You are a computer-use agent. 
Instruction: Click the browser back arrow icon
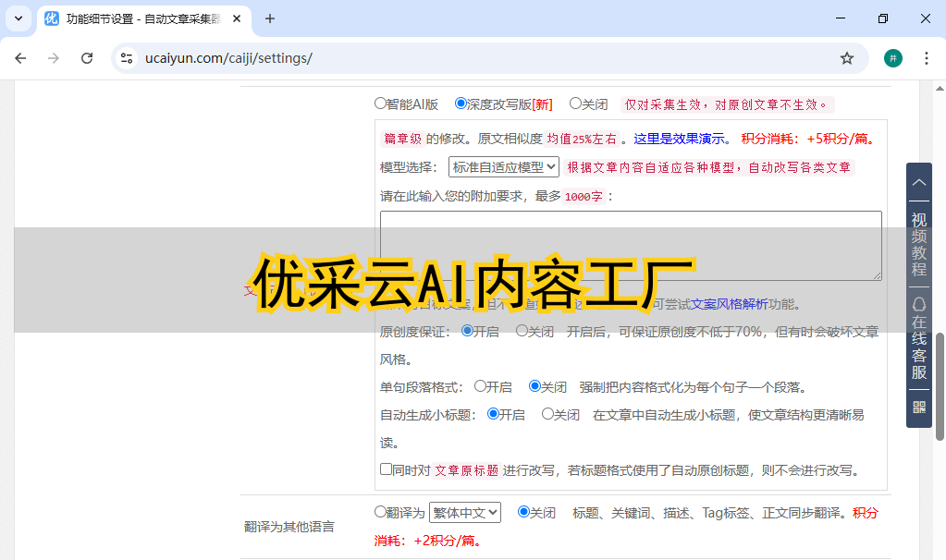coord(20,58)
